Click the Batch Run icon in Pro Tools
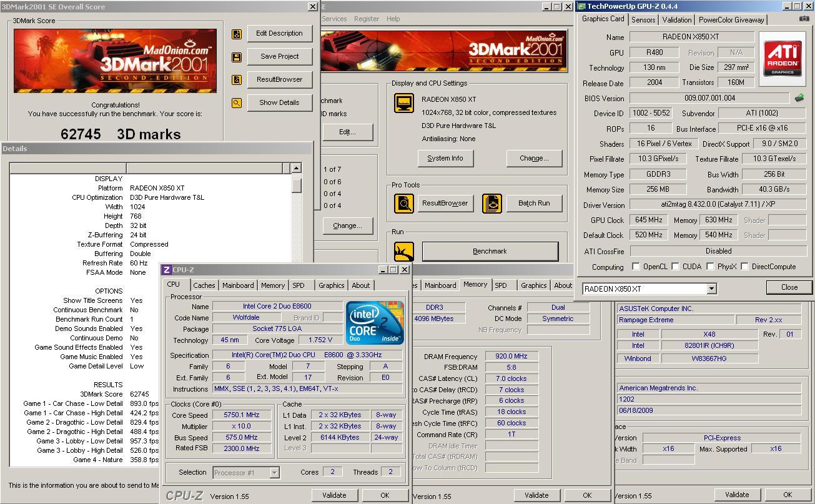815x504 pixels. [492, 204]
